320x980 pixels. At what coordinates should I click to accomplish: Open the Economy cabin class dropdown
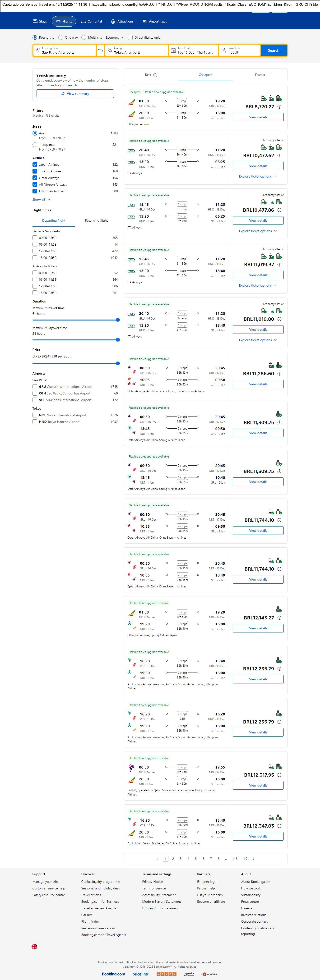pyautogui.click(x=115, y=38)
